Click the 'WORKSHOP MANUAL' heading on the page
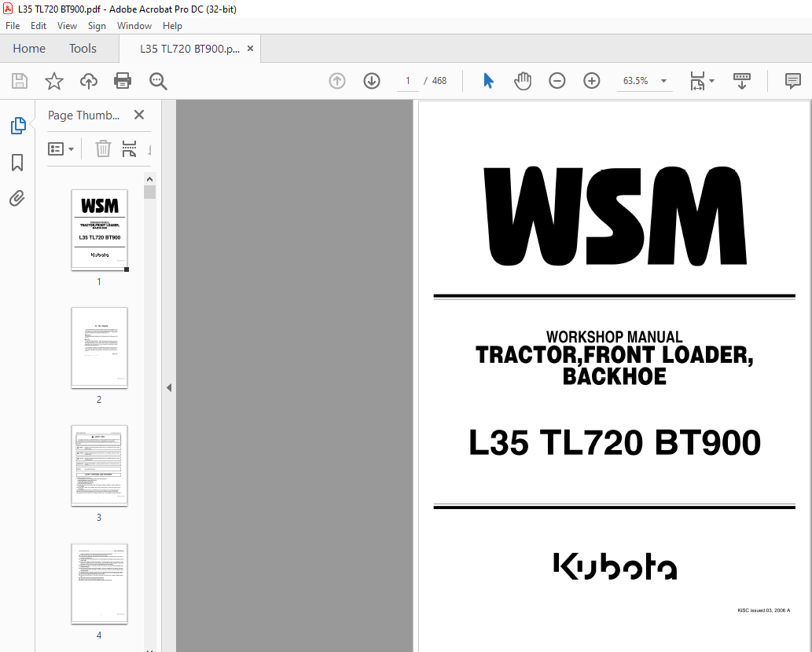 [x=614, y=337]
